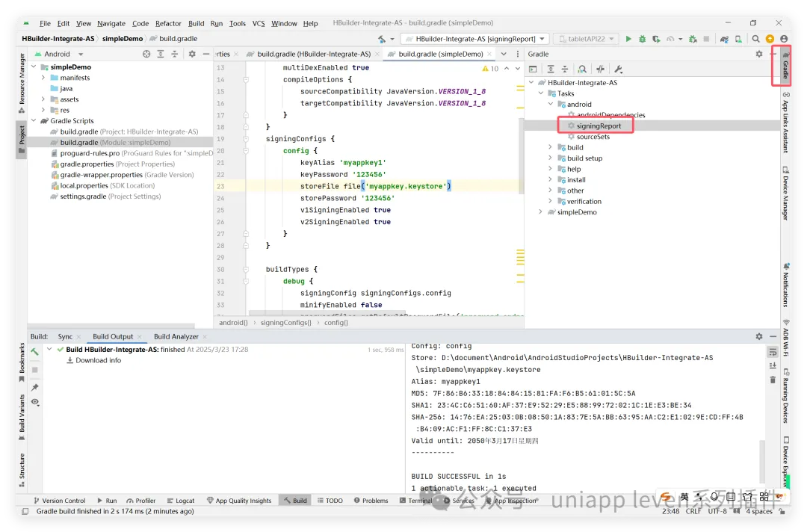Screen dimensions: 807x532
Task: Collapse the android tasks group in Gradle tree
Action: point(550,104)
